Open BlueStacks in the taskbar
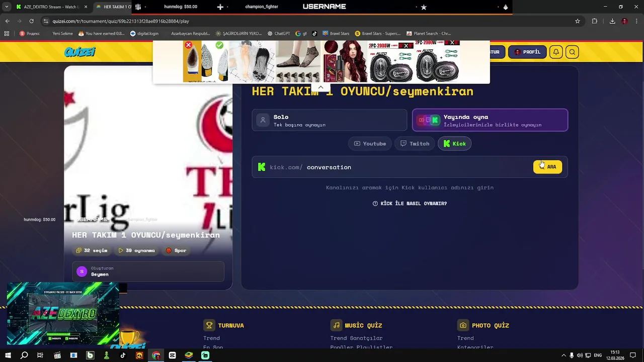Viewport: 644px width, 362px height. click(x=189, y=355)
